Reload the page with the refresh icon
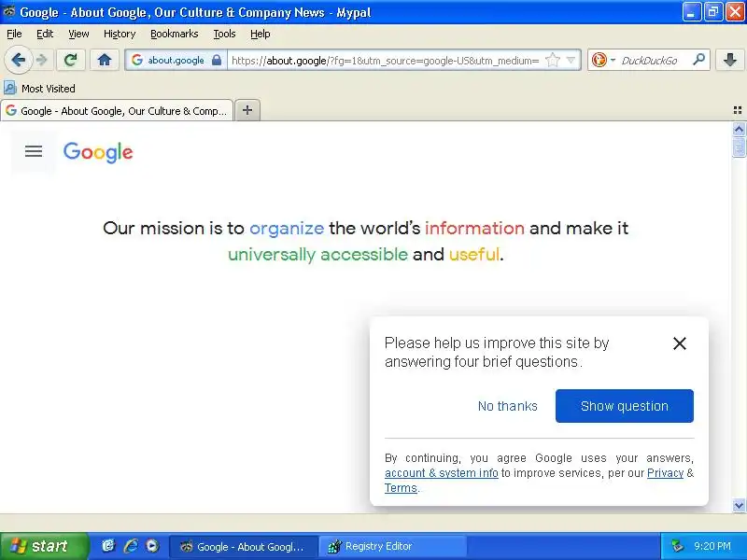This screenshot has height=560, width=747. [x=71, y=60]
